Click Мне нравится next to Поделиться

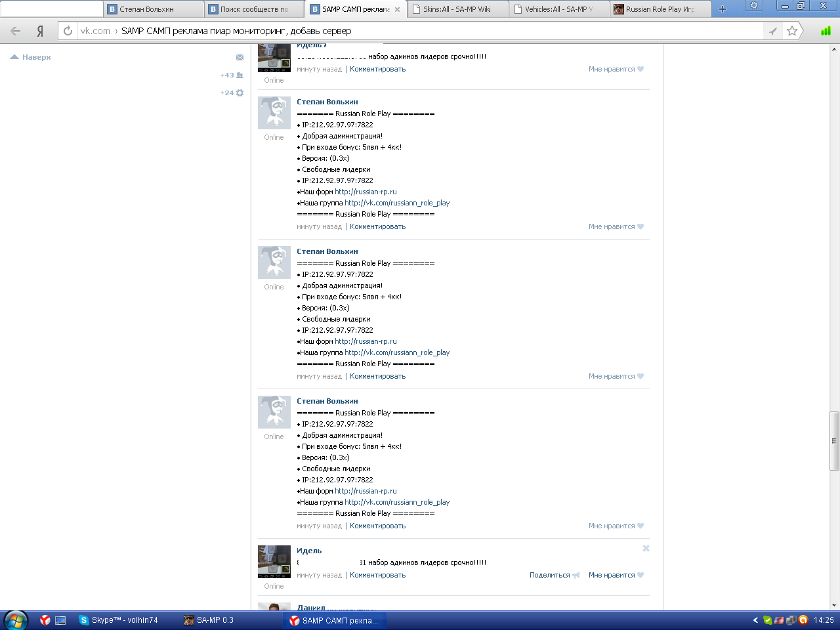[x=616, y=575]
